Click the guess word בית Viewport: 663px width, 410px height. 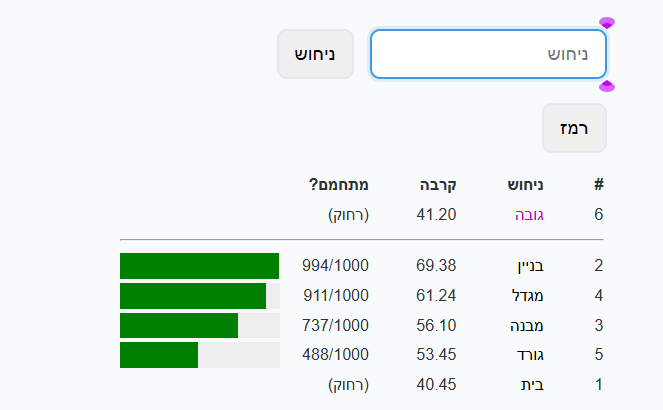[x=534, y=385]
